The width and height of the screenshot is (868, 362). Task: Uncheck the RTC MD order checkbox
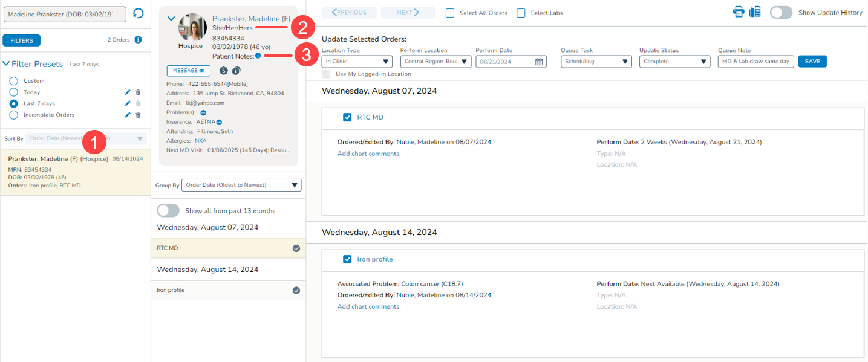click(347, 117)
